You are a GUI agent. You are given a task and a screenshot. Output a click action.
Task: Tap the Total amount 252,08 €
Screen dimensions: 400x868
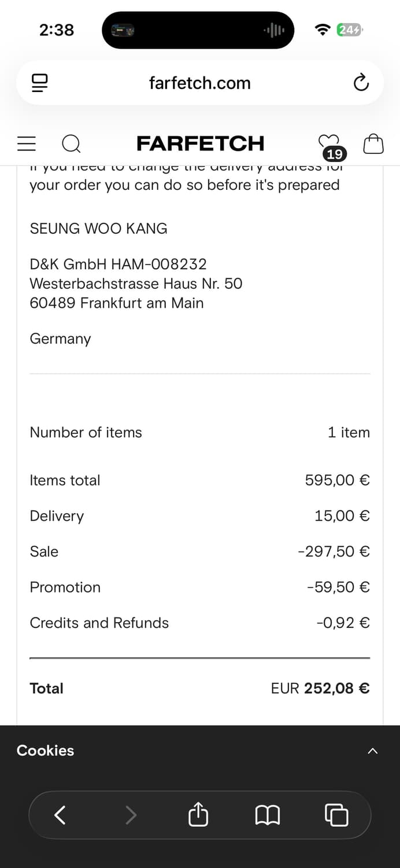click(336, 688)
